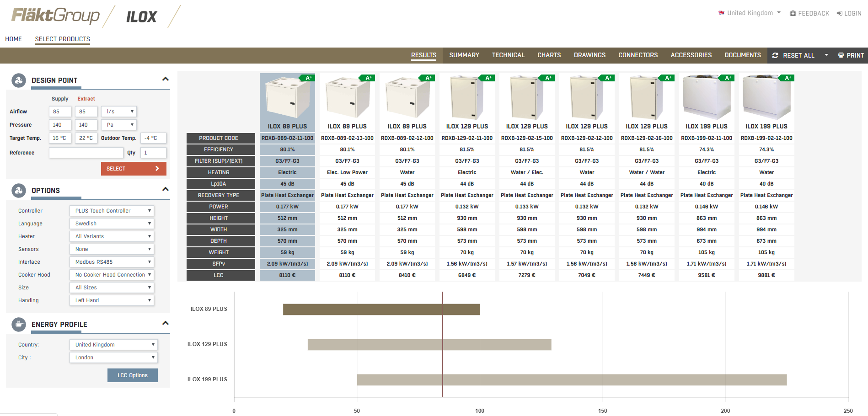Open the Sensors dropdown

(112, 249)
